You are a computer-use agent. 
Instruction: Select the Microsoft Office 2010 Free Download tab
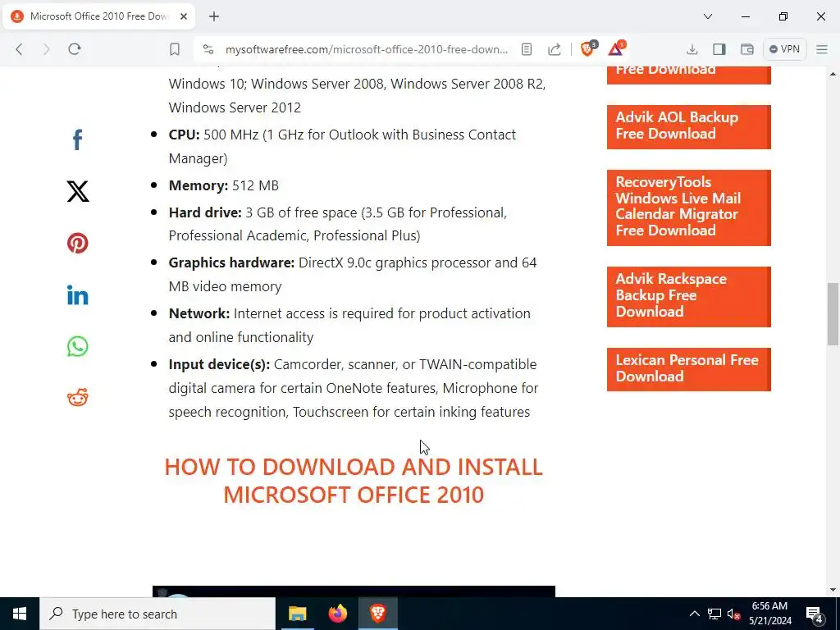(99, 16)
